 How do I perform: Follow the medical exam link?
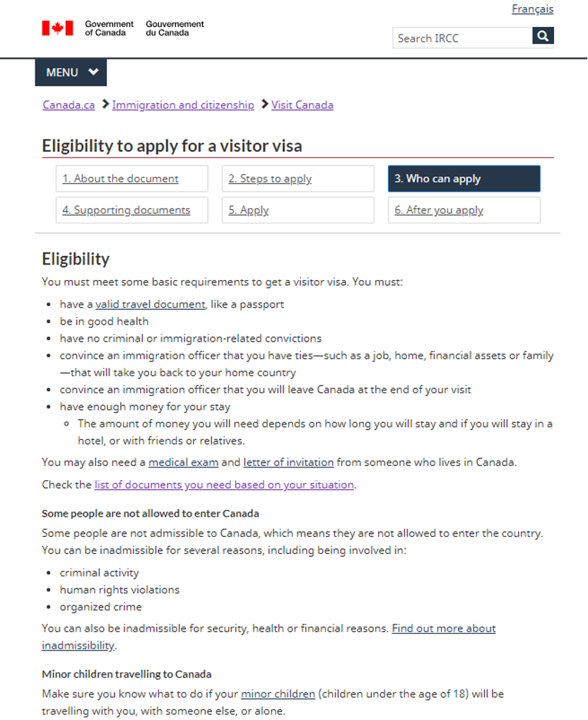(x=183, y=463)
